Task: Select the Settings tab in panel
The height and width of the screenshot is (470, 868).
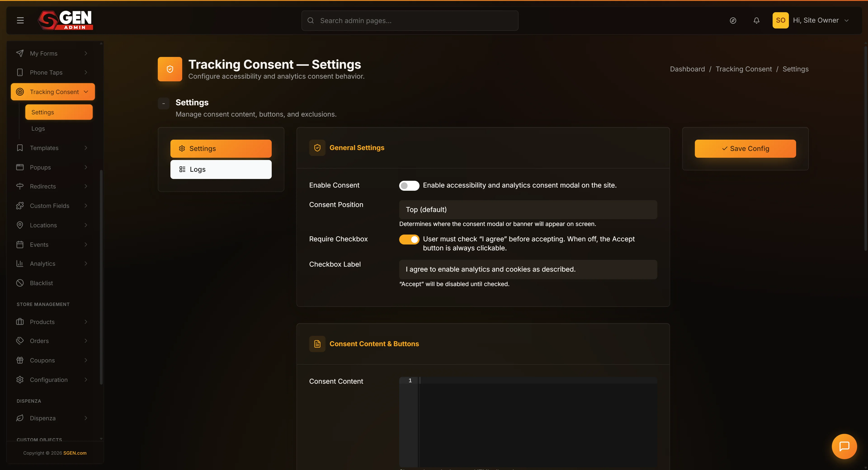Action: [221, 149]
